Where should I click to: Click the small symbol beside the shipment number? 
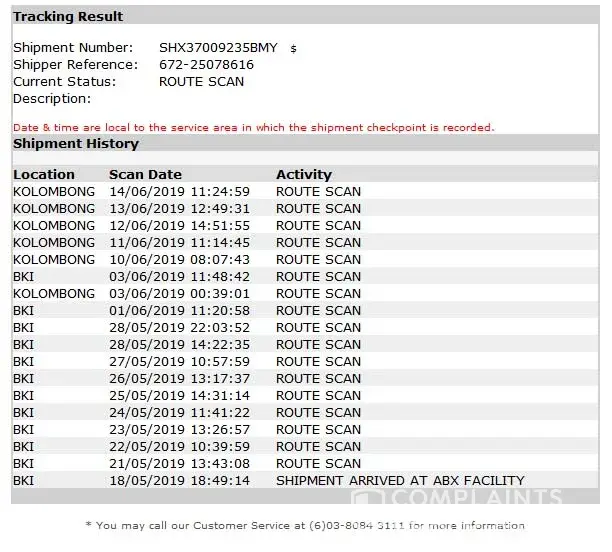click(x=293, y=48)
